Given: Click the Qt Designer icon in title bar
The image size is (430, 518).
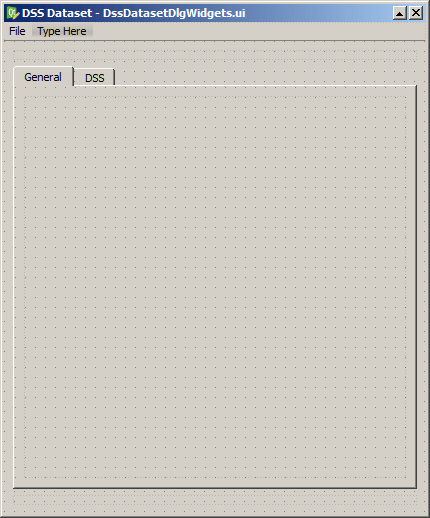Looking at the screenshot, I should [x=13, y=13].
